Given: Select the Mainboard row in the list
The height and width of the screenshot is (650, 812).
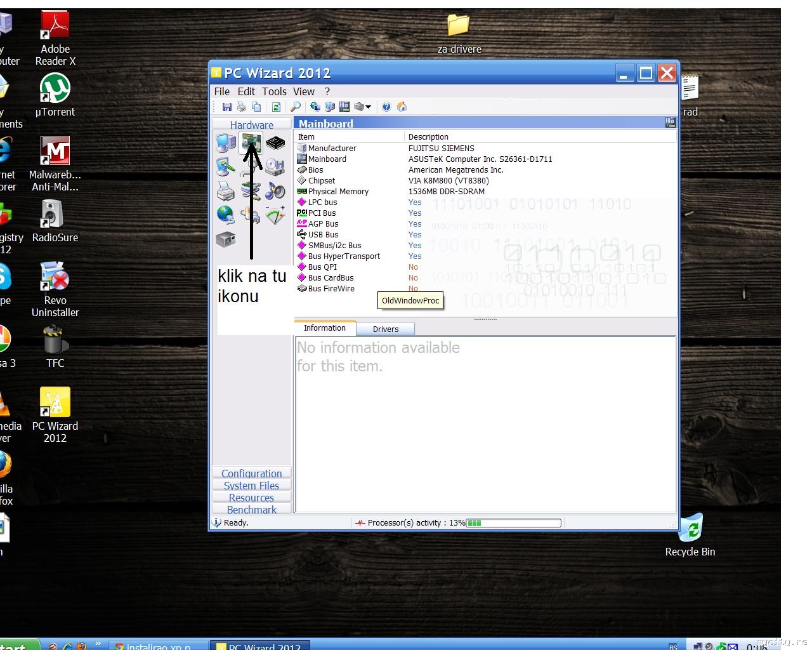Looking at the screenshot, I should 486,159.
